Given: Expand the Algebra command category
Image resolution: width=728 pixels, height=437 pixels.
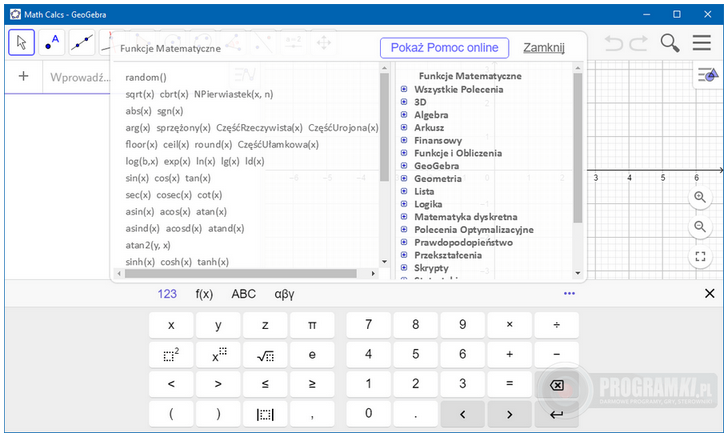Looking at the screenshot, I should 404,115.
